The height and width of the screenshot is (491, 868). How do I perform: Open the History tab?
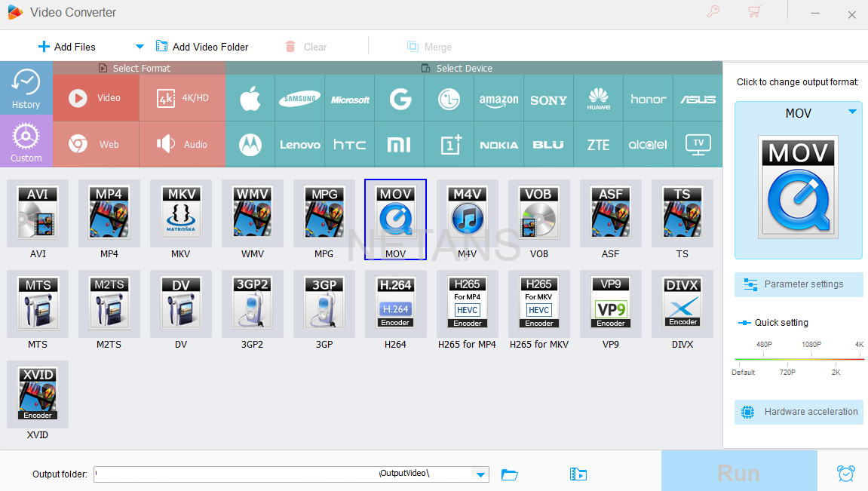(x=26, y=88)
